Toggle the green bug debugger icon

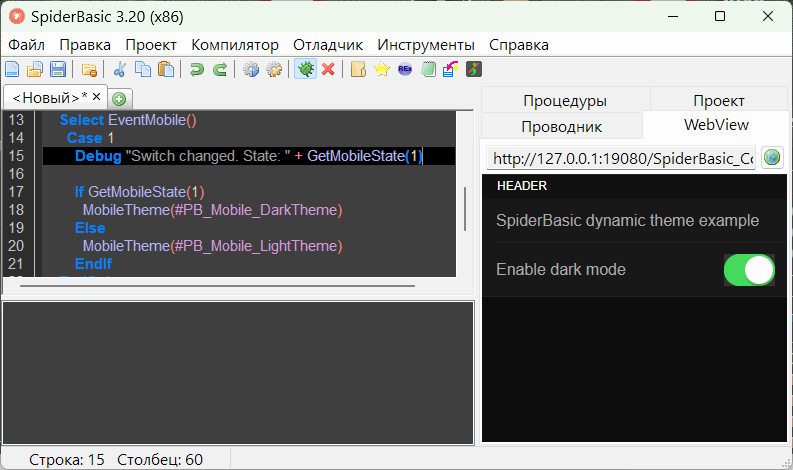click(x=305, y=69)
